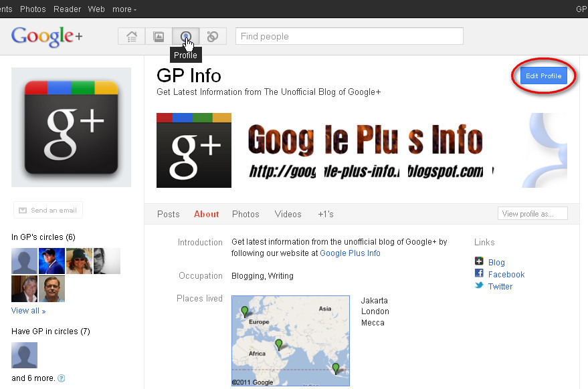
Task: Select the About tab
Action: click(206, 214)
